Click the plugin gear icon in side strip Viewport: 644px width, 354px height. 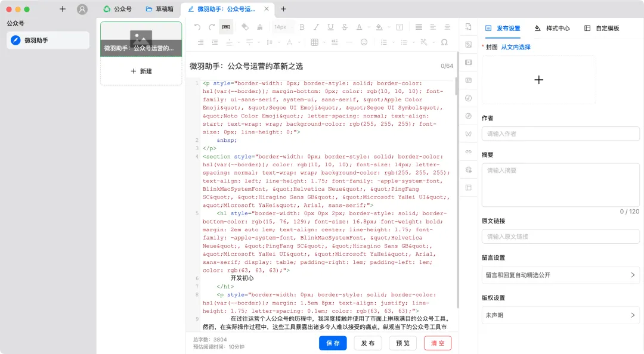click(468, 170)
